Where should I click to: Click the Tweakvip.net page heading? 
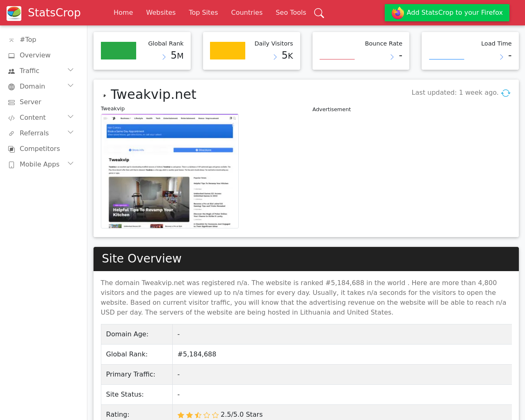click(x=153, y=94)
